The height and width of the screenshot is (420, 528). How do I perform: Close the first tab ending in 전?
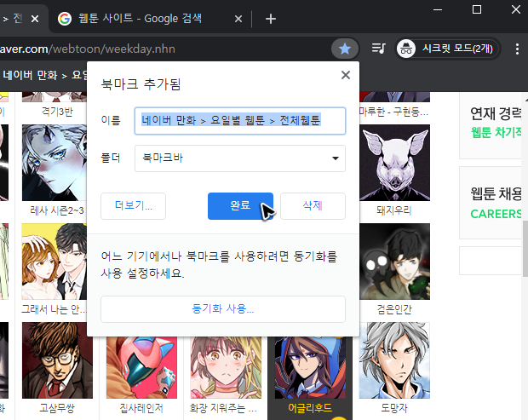tap(35, 19)
